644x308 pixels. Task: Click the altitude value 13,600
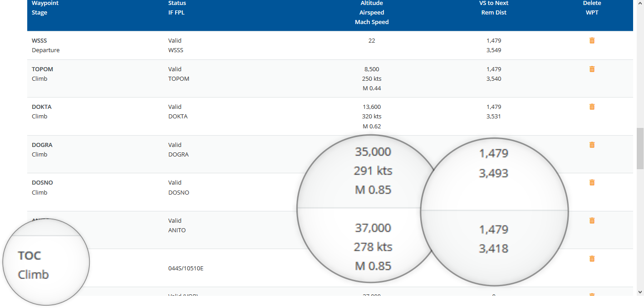(x=372, y=107)
